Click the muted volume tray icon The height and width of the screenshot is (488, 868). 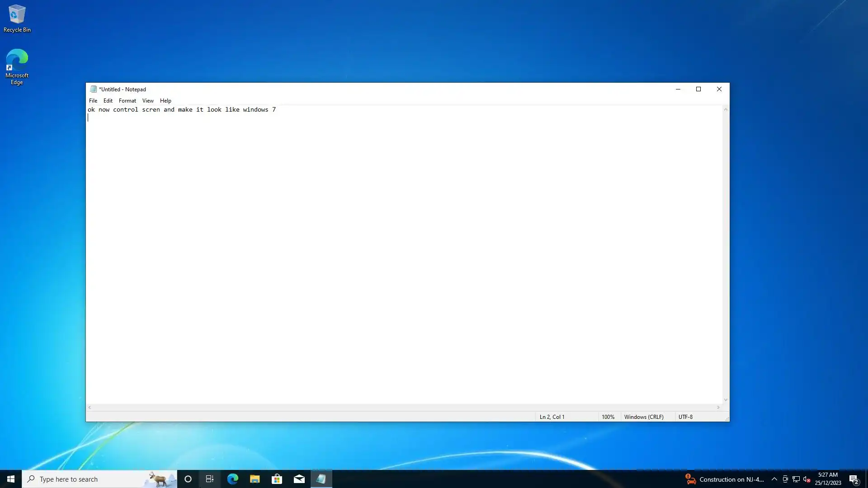click(x=807, y=479)
